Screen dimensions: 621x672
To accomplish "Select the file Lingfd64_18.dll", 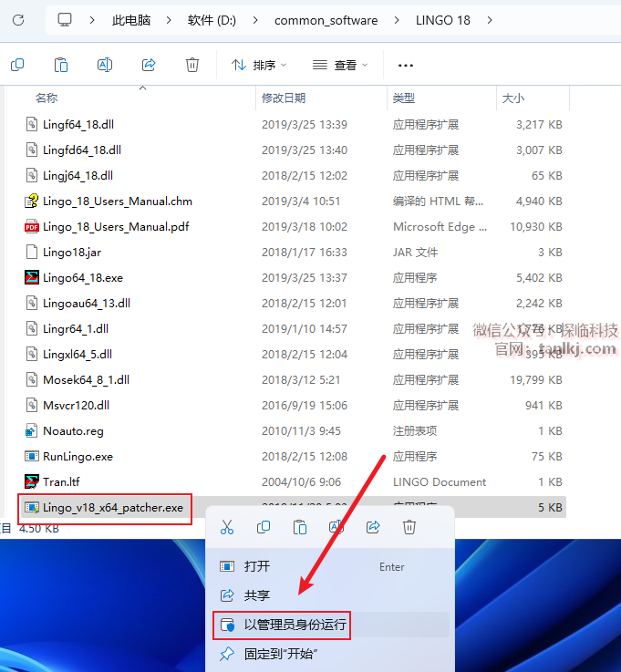I will [82, 150].
